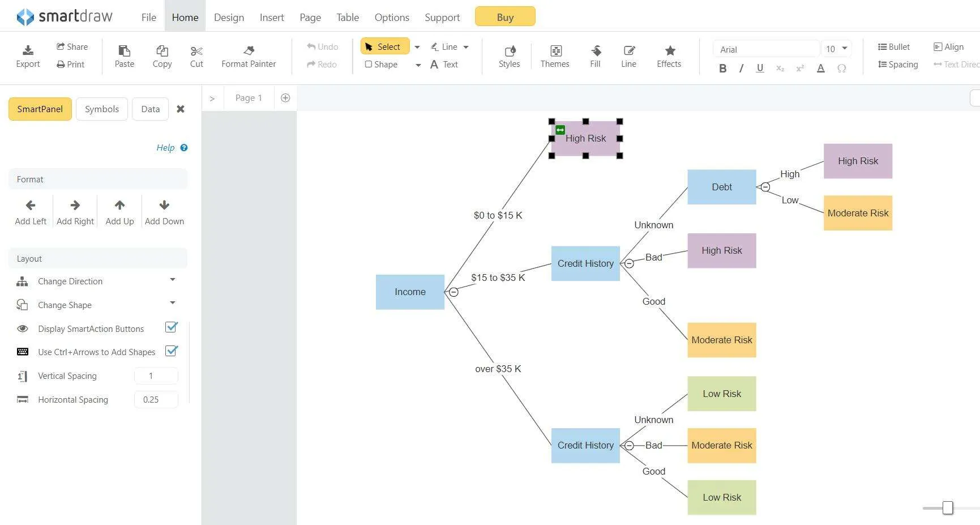Open the font size dropdown

point(844,49)
